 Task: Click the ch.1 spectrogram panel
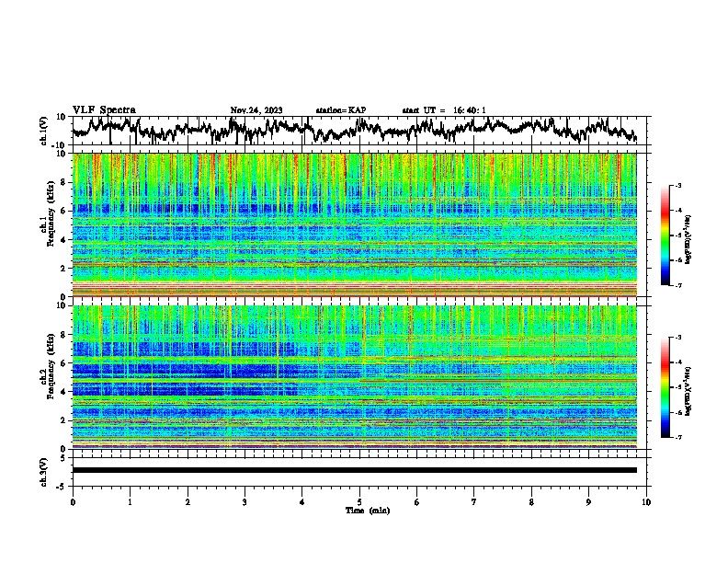pos(354,224)
